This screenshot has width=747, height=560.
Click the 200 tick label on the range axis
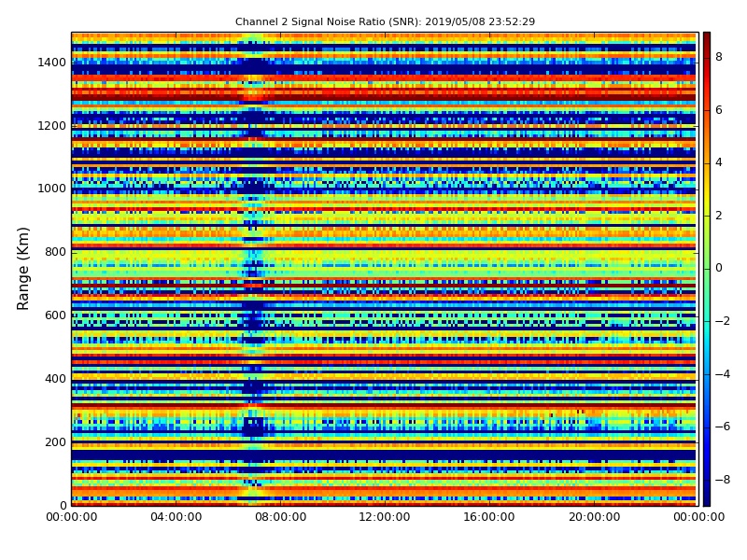[x=55, y=441]
